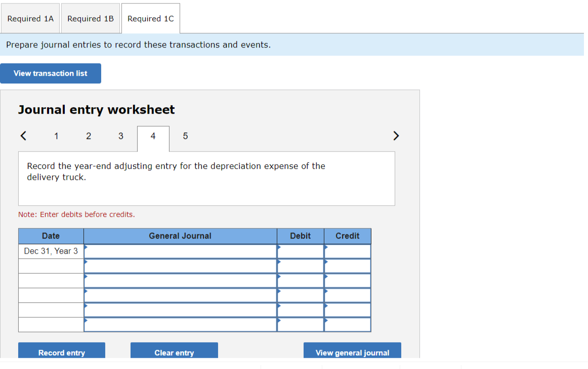Viewport: 588px width, 369px height.
Task: Go to previous journal entry arrow
Action: 23,135
